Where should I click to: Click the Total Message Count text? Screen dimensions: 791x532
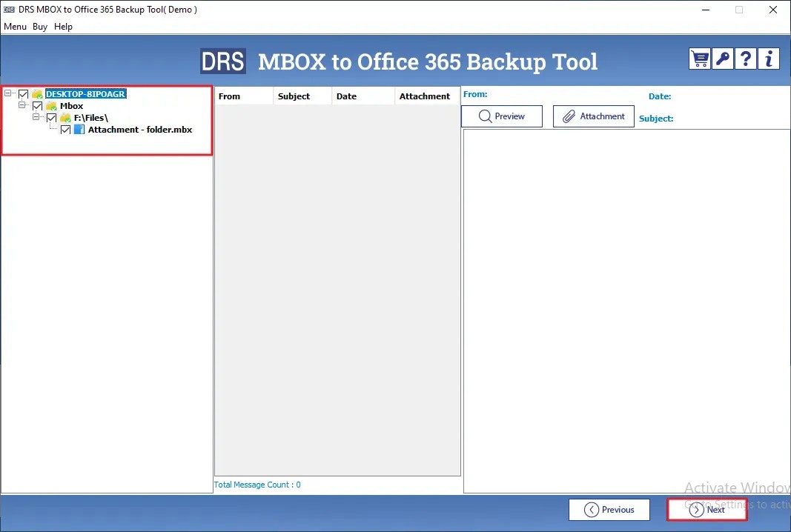point(257,485)
